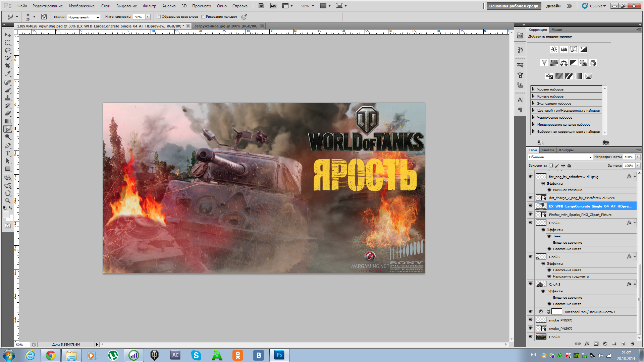Toggle visibility of Слой 6
This screenshot has width=644, height=362.
click(530, 223)
